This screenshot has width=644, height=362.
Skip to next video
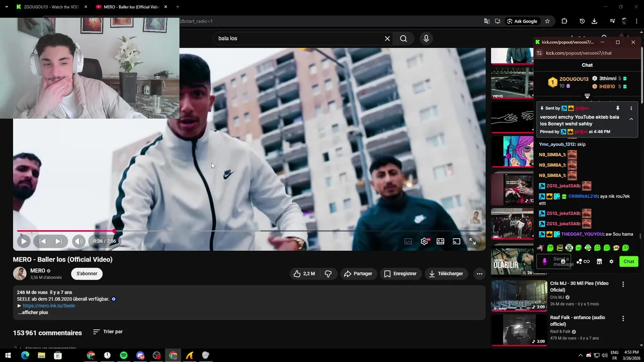pyautogui.click(x=58, y=241)
